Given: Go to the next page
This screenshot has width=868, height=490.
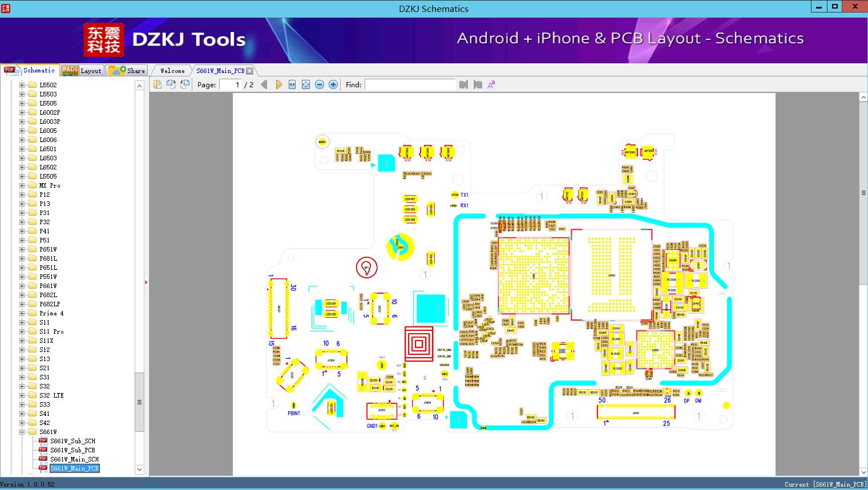Looking at the screenshot, I should pyautogui.click(x=279, y=84).
